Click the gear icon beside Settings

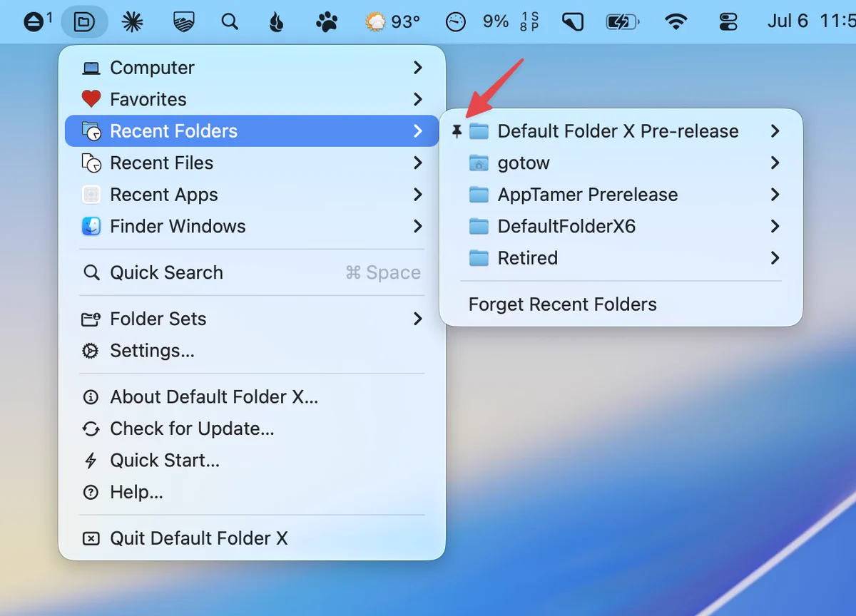(91, 351)
